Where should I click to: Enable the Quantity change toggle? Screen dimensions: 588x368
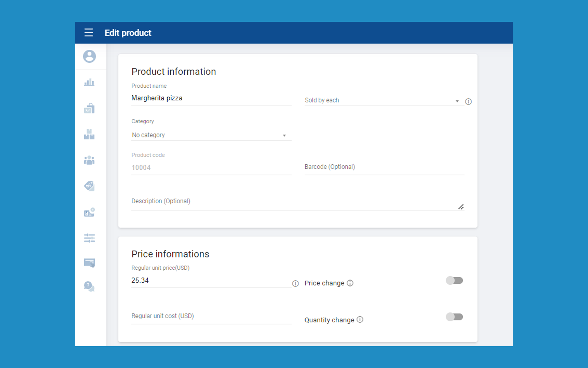pyautogui.click(x=454, y=317)
